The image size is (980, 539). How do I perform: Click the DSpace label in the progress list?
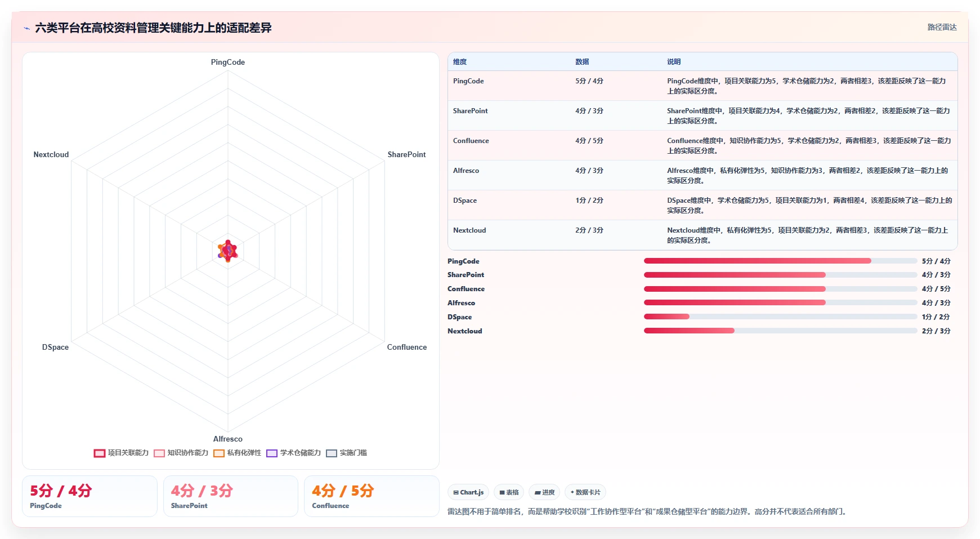(x=459, y=317)
